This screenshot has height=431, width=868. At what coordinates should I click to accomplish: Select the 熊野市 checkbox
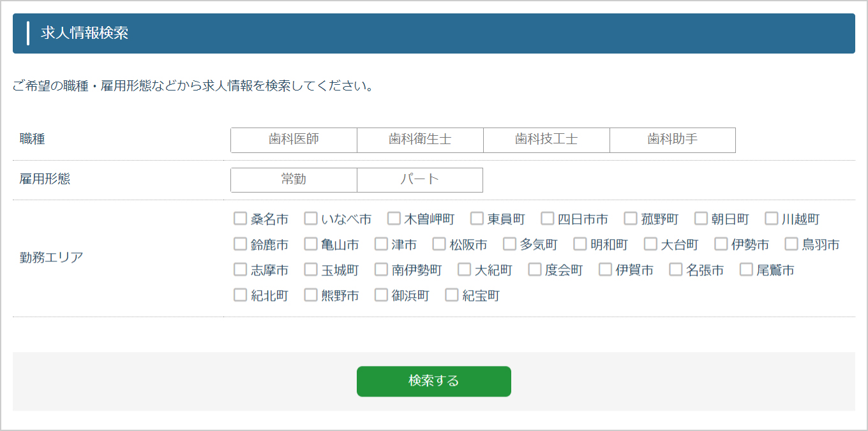pos(311,295)
